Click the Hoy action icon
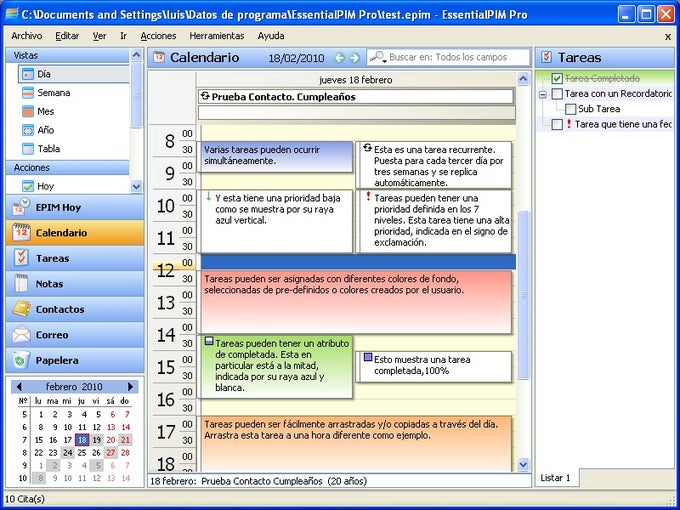The height and width of the screenshot is (510, 680). (28, 186)
